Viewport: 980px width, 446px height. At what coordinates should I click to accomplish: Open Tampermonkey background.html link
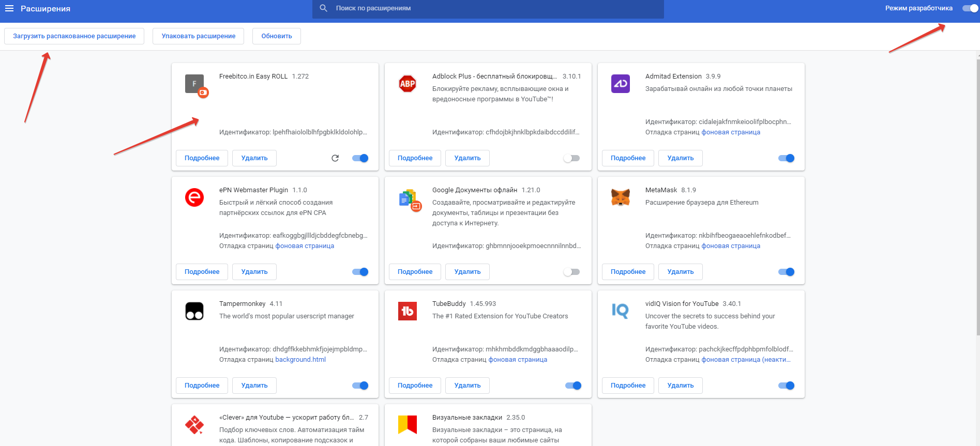point(300,360)
